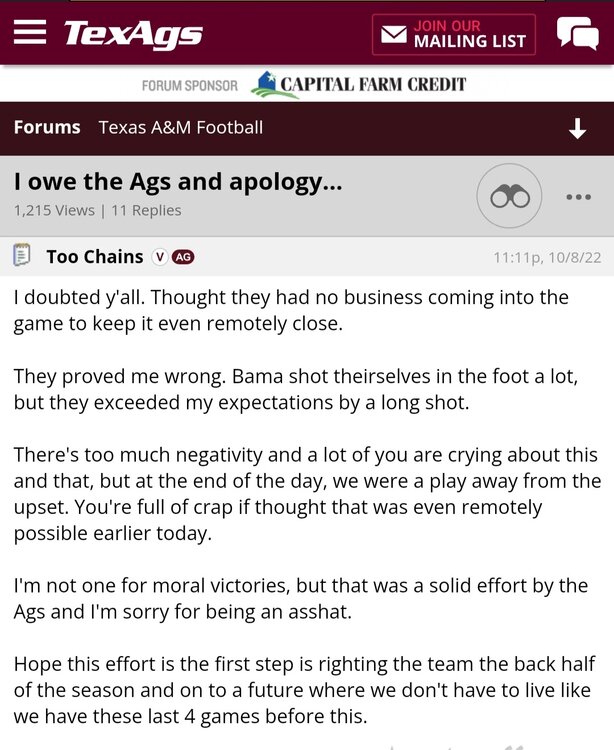
Task: Click the Capital Farm Credit logo
Action: [358, 85]
